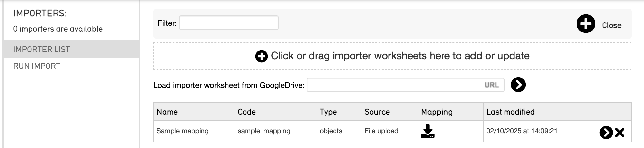The height and width of the screenshot is (148, 644).
Task: Click 'Click or drag importer worksheets' text
Action: [x=400, y=56]
